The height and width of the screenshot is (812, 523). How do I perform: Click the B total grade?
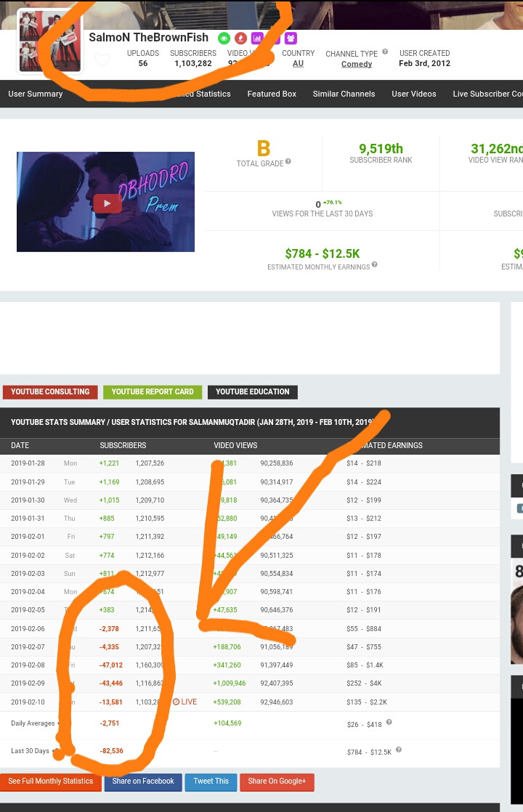tap(264, 148)
